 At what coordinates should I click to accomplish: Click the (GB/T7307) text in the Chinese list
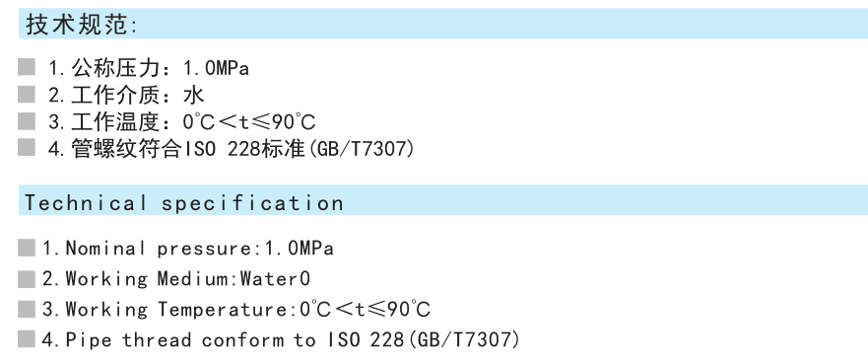tap(360, 149)
